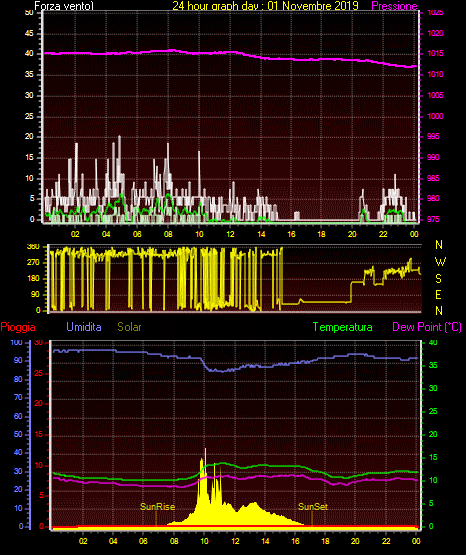Click the Dew Point (°C) legend label
The height and width of the screenshot is (555, 466).
click(427, 327)
